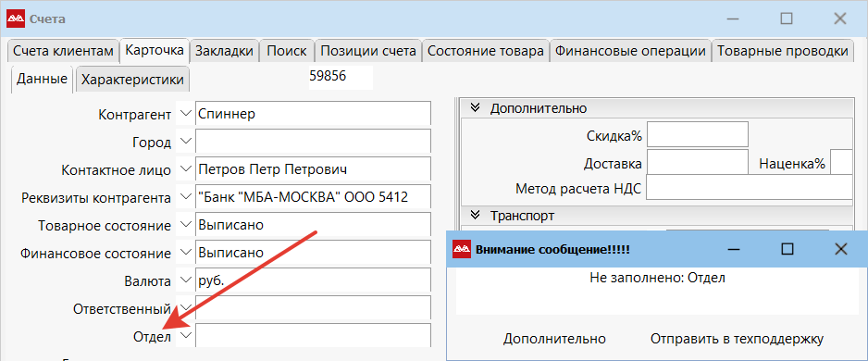
Task: Close the Счета window
Action: [x=839, y=19]
